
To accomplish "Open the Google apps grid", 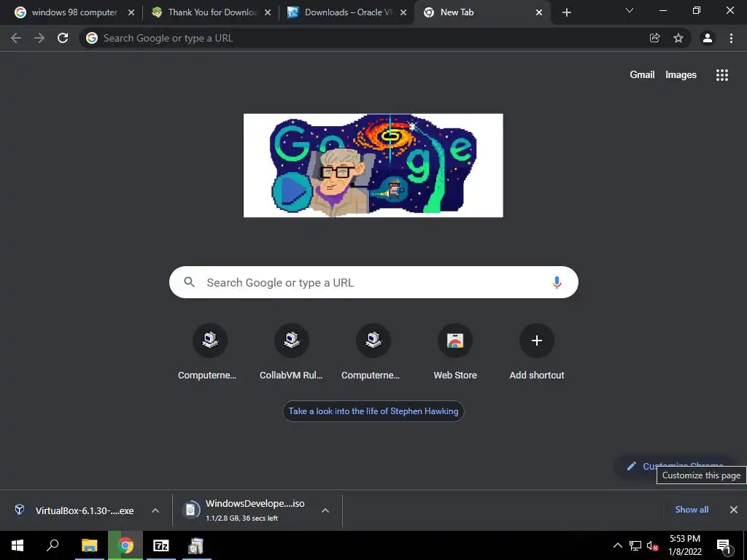I will click(x=722, y=75).
